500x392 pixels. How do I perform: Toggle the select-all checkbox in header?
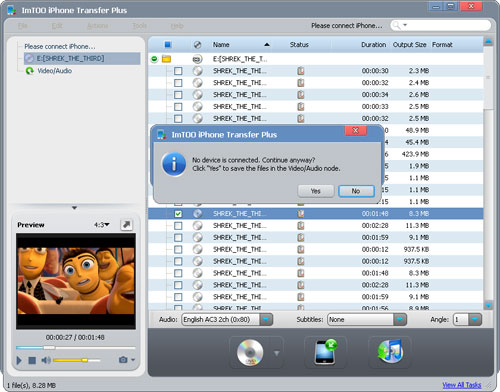pyautogui.click(x=168, y=44)
